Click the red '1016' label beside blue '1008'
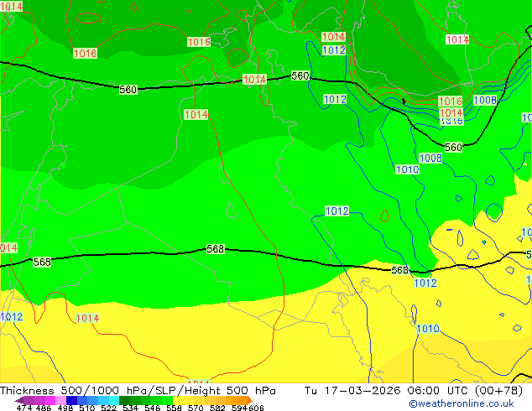The image size is (532, 411). point(451,101)
